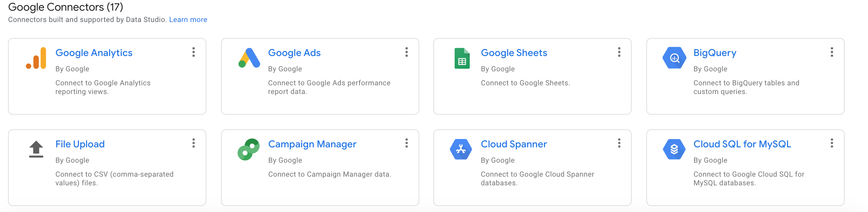The image size is (868, 212).
Task: Click the BigQuery hexagon icon
Action: 674,58
